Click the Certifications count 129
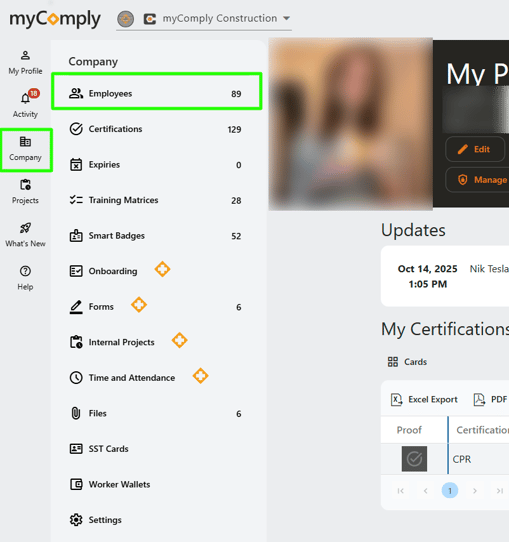 (x=234, y=129)
